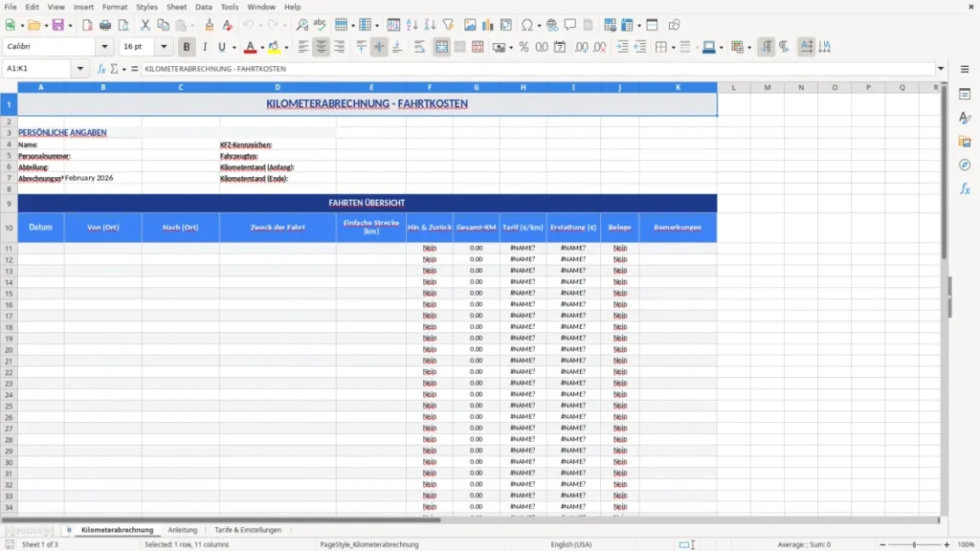Open the Underline style dropdown arrow
Image resolution: width=980 pixels, height=551 pixels.
[234, 48]
